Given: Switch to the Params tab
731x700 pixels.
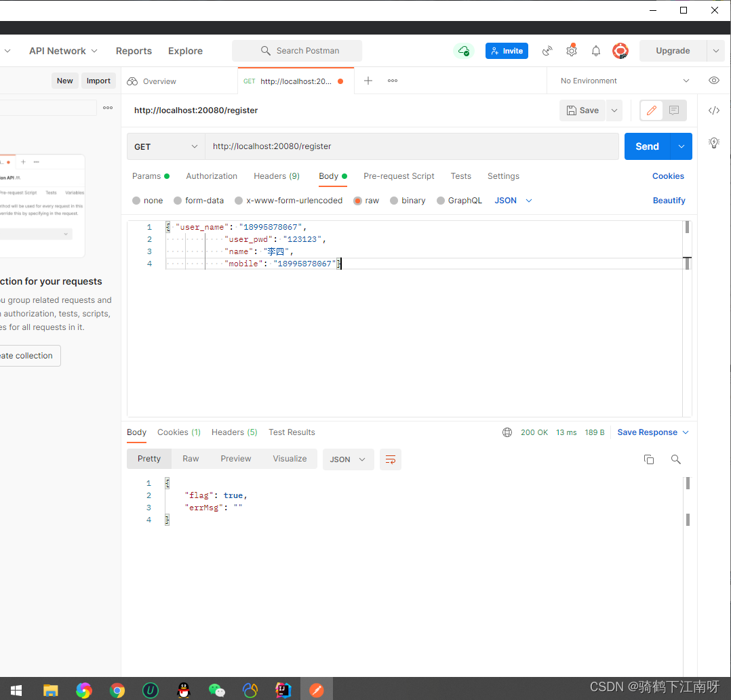Looking at the screenshot, I should (151, 176).
